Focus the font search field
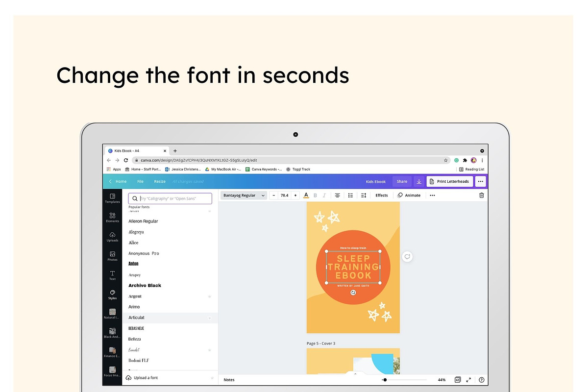The height and width of the screenshot is (392, 588). pos(170,198)
